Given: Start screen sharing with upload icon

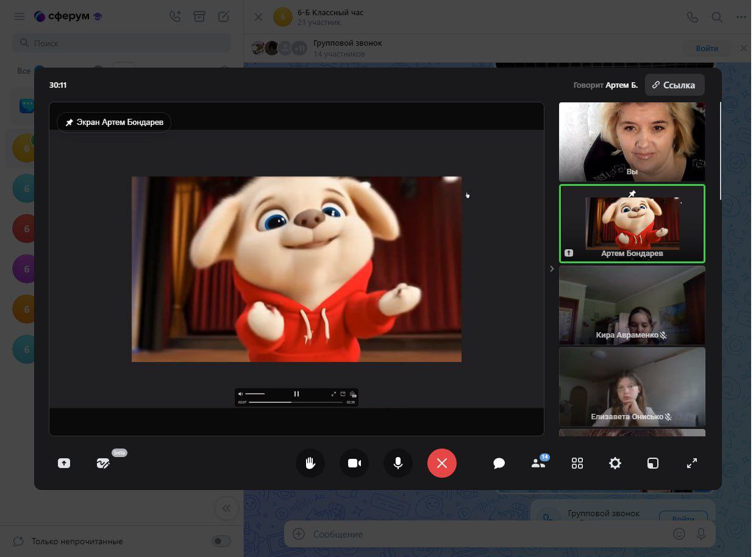Looking at the screenshot, I should click(64, 463).
